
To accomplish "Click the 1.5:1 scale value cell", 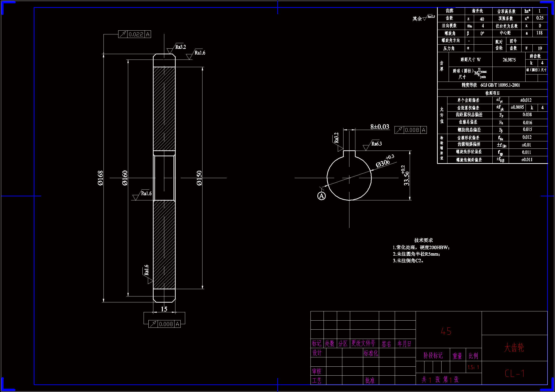I will coord(473,367).
